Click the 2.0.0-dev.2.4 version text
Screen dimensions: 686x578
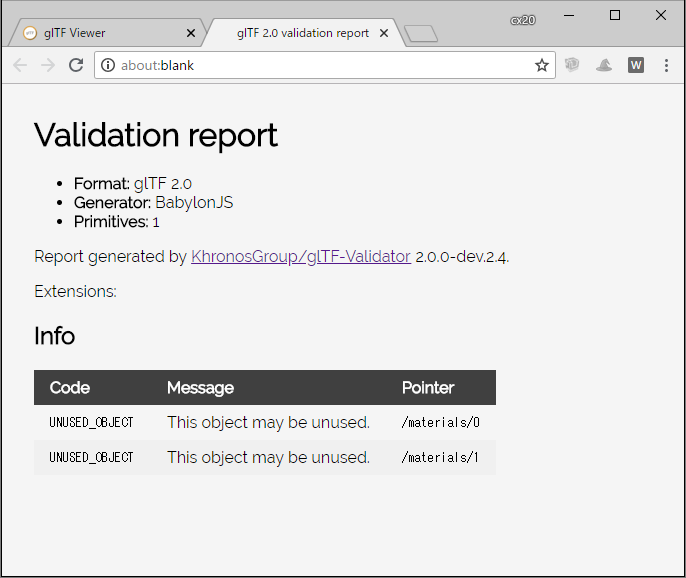[462, 257]
